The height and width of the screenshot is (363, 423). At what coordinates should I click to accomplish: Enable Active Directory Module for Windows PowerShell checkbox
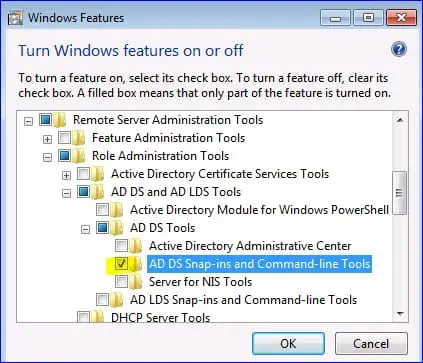coord(102,210)
